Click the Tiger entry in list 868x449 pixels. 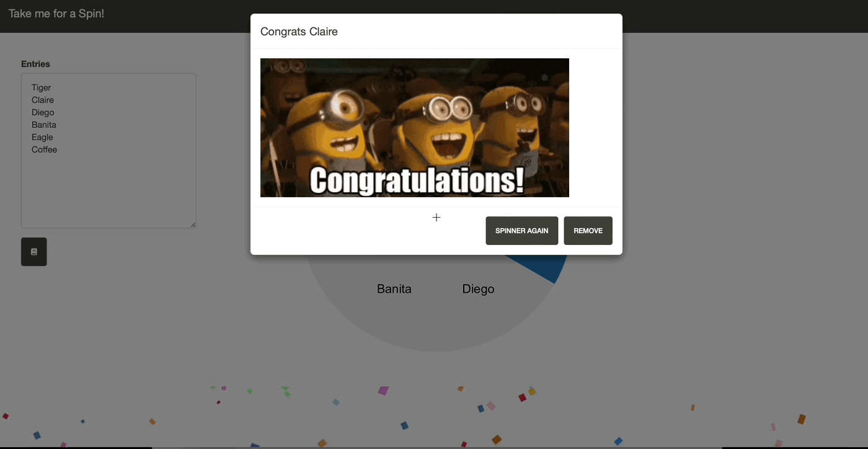click(42, 87)
